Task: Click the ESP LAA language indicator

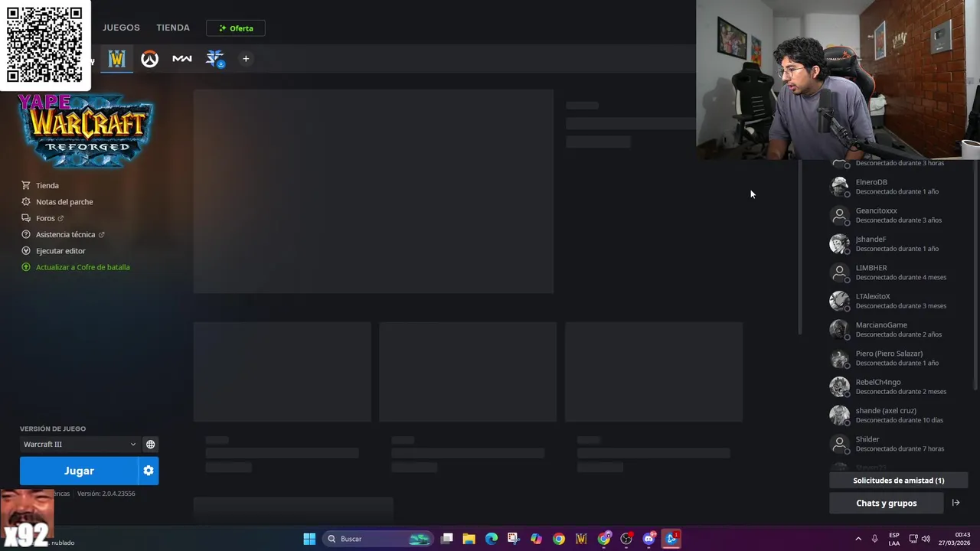Action: [x=894, y=539]
